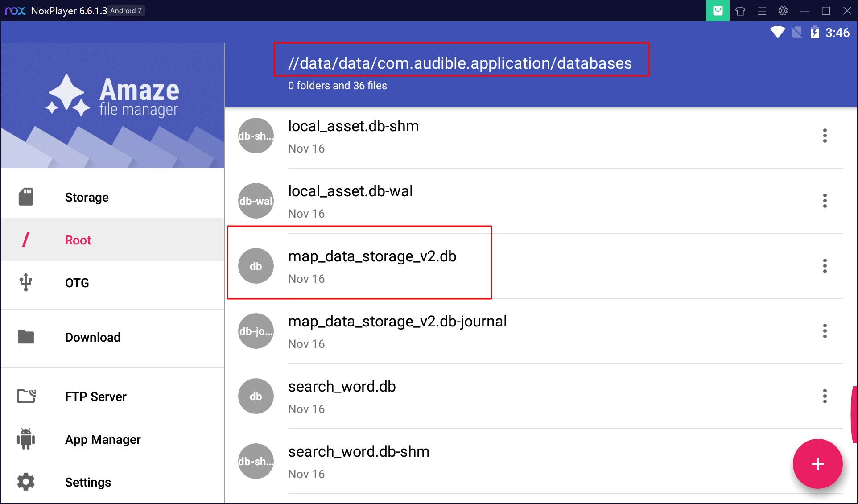Viewport: 858px width, 504px height.
Task: Select Root in the navigation drawer
Action: [112, 240]
